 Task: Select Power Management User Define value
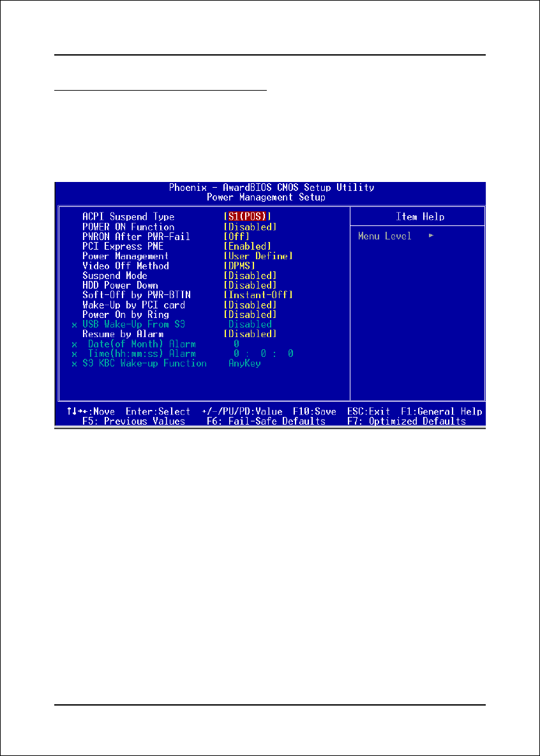(258, 256)
